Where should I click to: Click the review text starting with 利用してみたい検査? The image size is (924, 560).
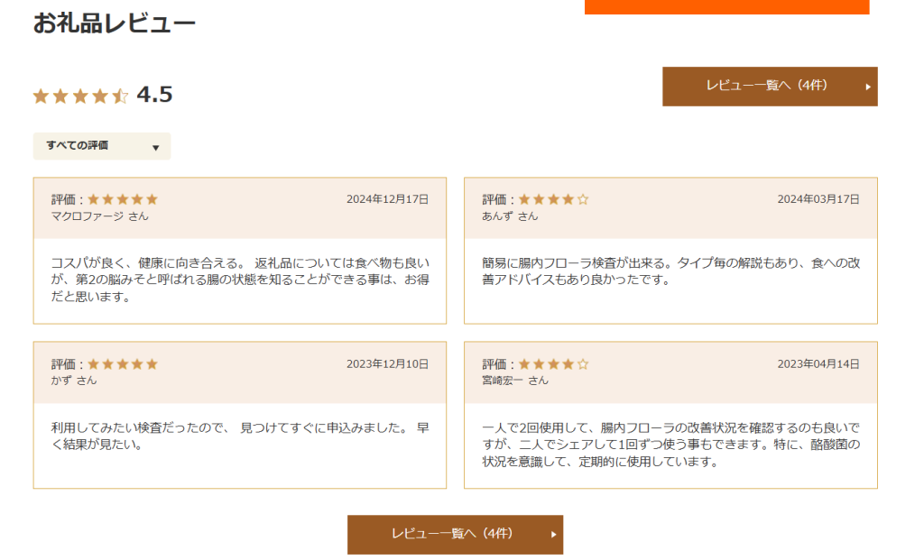pos(240,436)
